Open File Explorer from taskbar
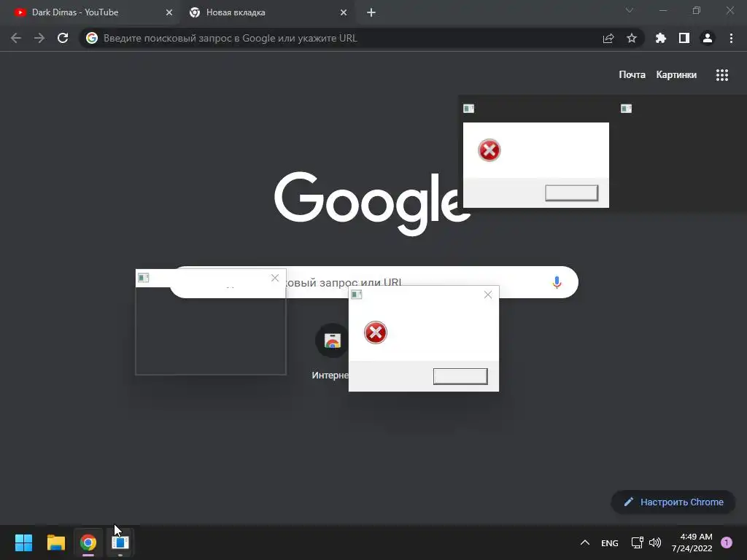Viewport: 747px width, 560px height. [56, 542]
